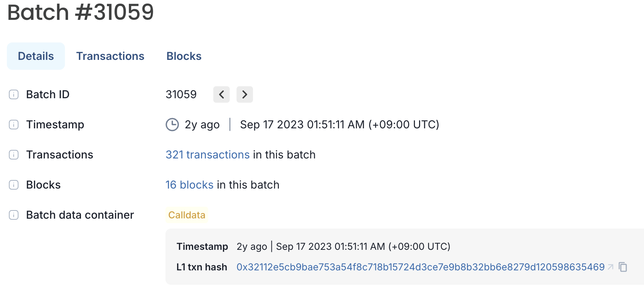This screenshot has width=644, height=295.
Task: Click the batch ID value 31059
Action: (181, 94)
